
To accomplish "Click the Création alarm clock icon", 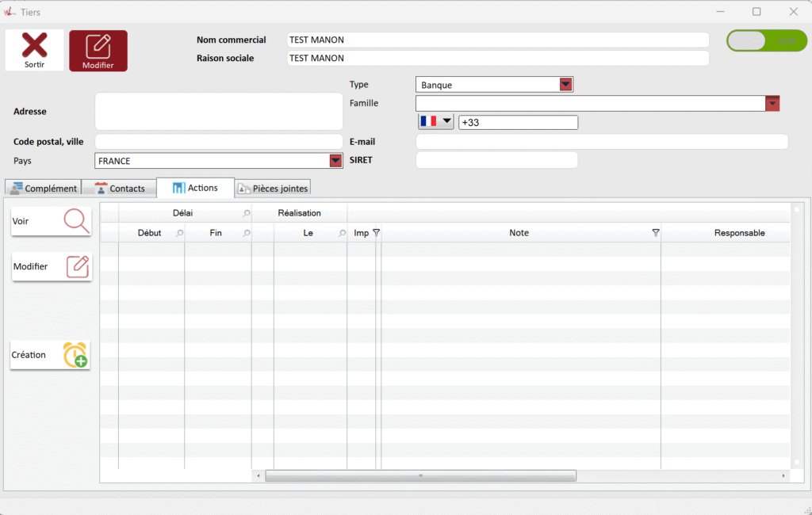I will pyautogui.click(x=75, y=355).
